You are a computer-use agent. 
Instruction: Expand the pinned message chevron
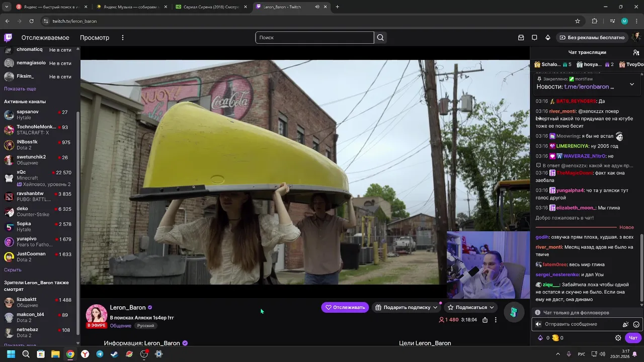(x=632, y=84)
